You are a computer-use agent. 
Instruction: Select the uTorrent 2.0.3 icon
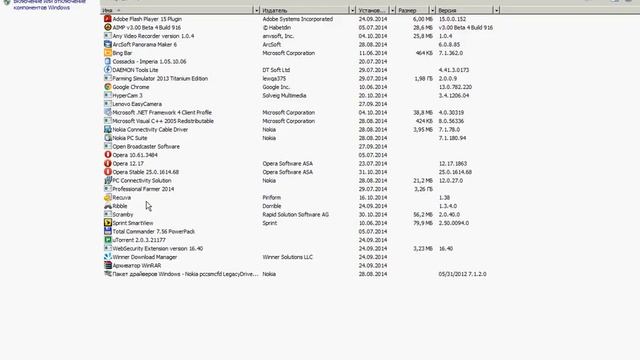[x=108, y=240]
